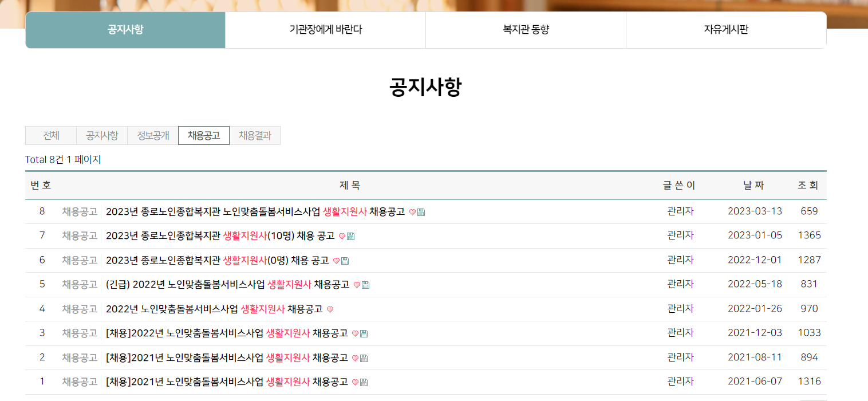The image size is (868, 401).
Task: Select the 공지사항 category filter button
Action: (x=101, y=135)
